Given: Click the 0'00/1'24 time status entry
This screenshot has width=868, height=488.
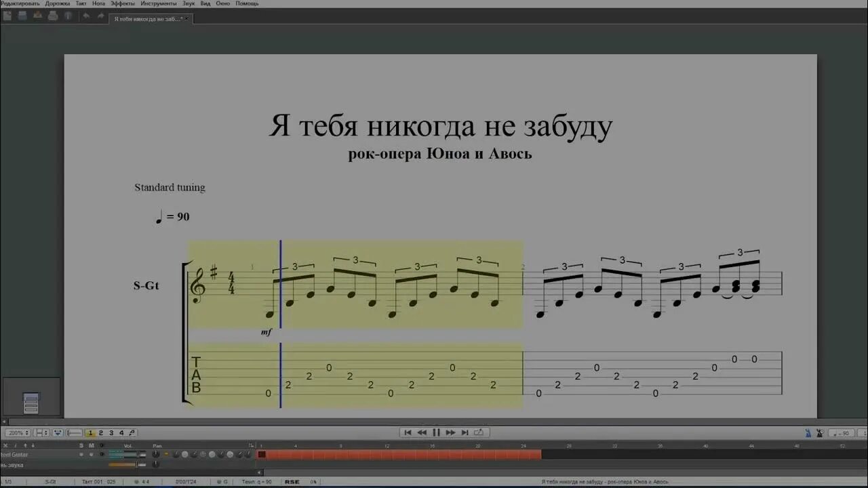Looking at the screenshot, I should tap(186, 482).
